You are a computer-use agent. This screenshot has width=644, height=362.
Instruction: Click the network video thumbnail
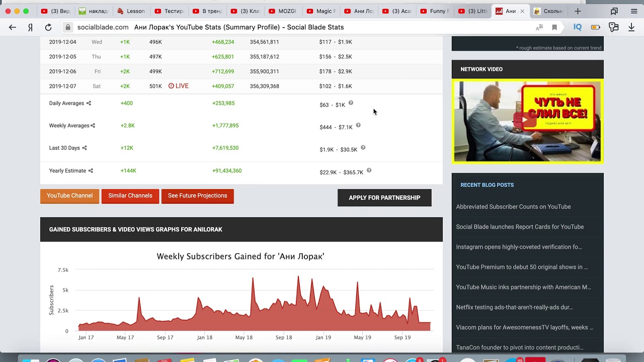tap(527, 121)
